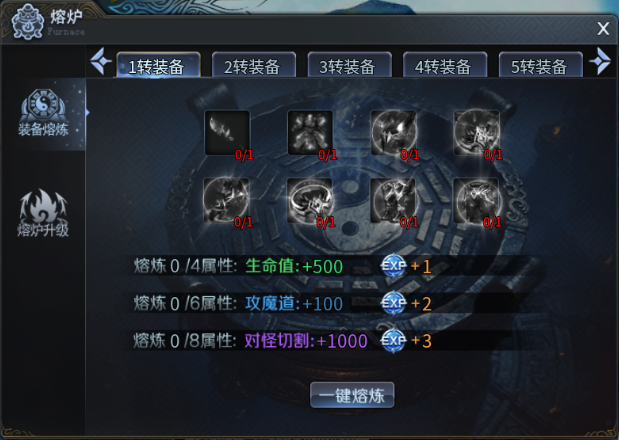This screenshot has width=619, height=440.
Task: Select the ring equipment slot
Action: (310, 200)
